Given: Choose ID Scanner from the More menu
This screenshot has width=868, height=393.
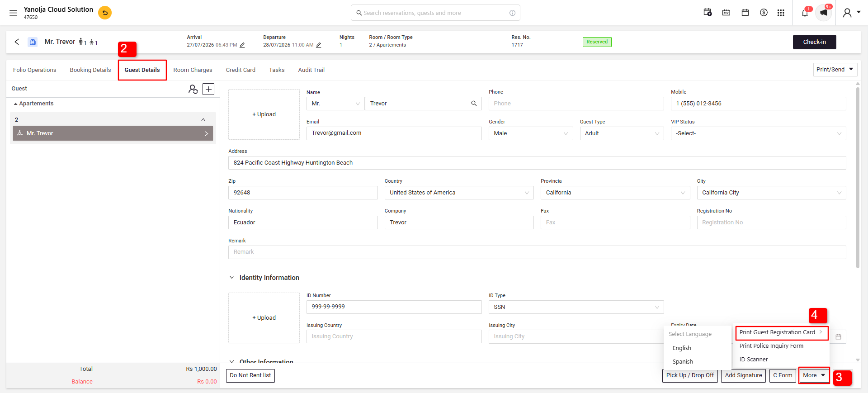Looking at the screenshot, I should 754,360.
